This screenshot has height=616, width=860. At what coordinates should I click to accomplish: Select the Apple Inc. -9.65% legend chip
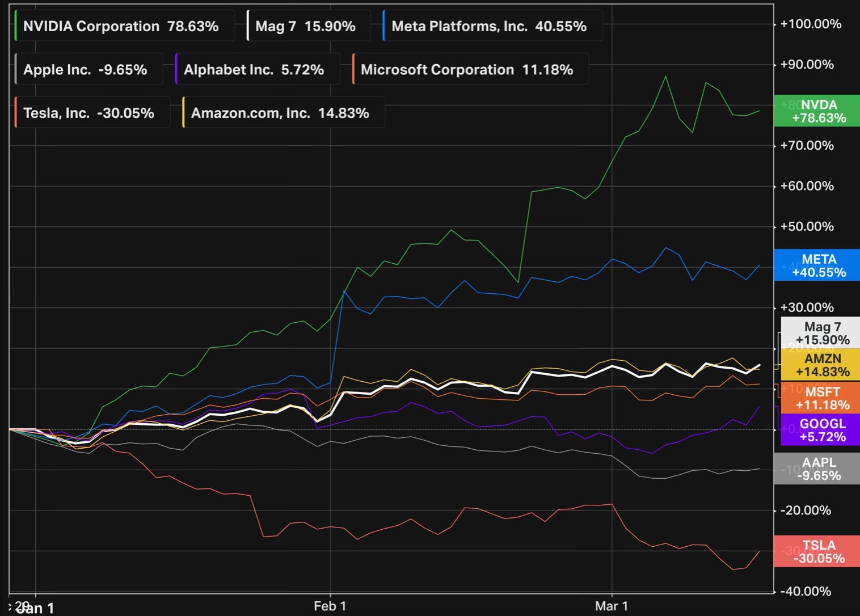coord(89,69)
